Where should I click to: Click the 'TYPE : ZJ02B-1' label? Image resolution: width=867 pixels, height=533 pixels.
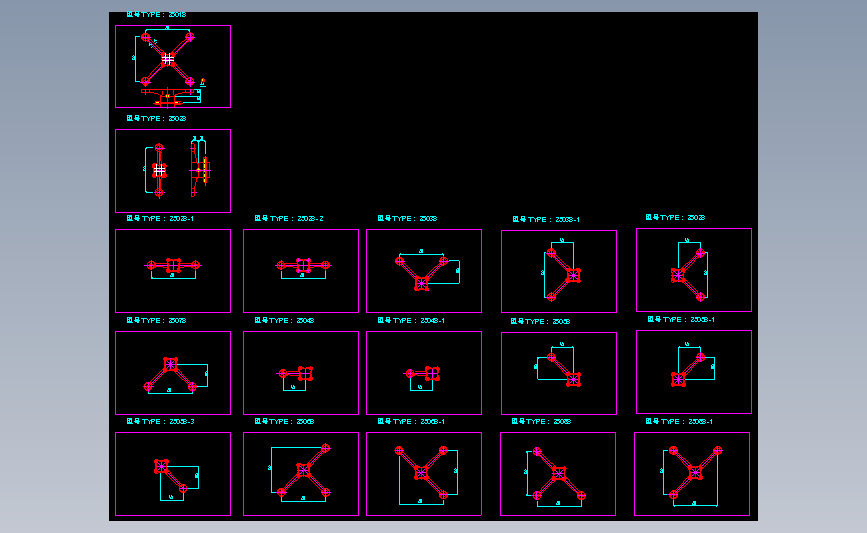point(160,218)
